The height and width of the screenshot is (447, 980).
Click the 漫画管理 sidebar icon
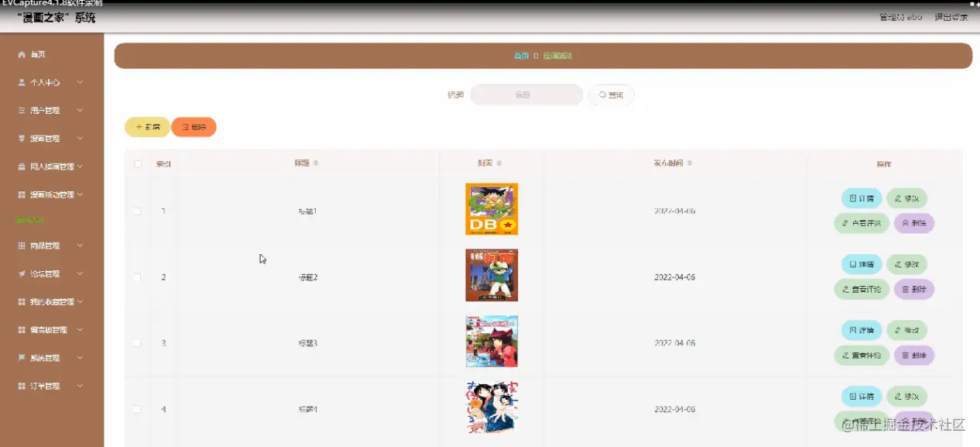tap(22, 139)
